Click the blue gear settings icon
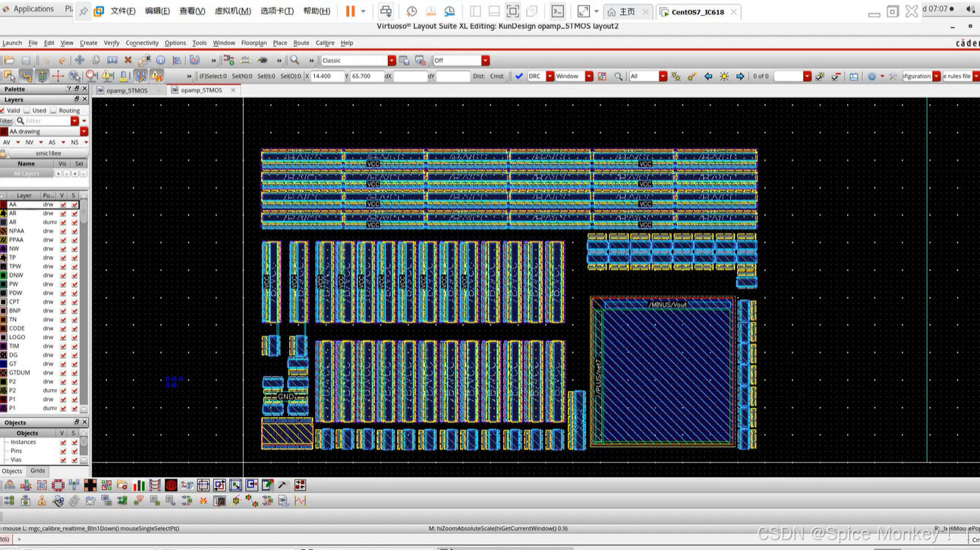This screenshot has height=550, width=980. [x=871, y=76]
